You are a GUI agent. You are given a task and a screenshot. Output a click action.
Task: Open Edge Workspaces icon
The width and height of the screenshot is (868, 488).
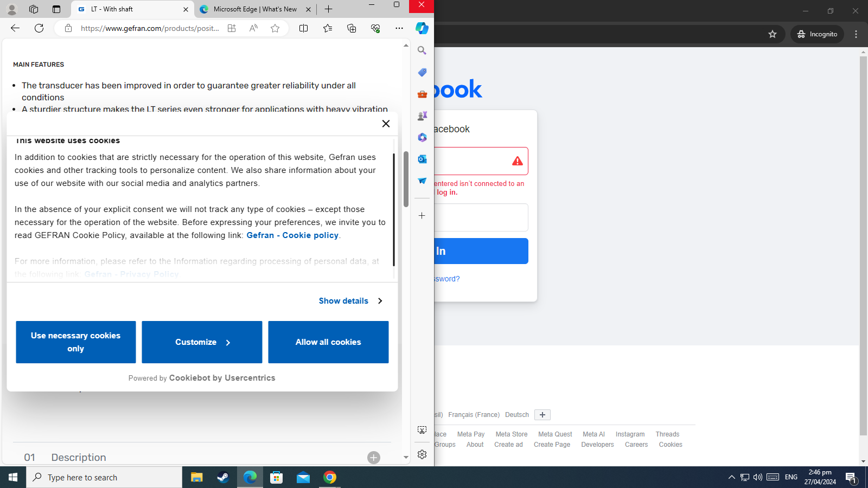click(34, 9)
